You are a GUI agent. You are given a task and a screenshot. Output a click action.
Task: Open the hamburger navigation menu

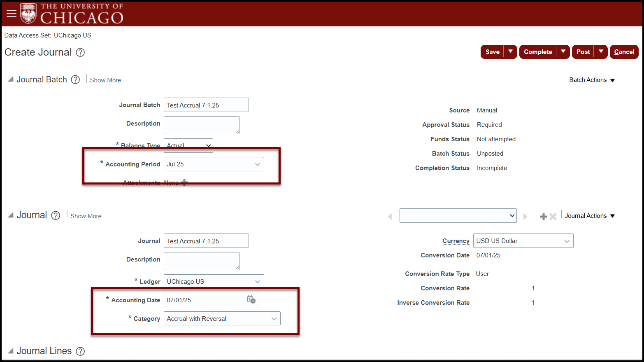[12, 14]
